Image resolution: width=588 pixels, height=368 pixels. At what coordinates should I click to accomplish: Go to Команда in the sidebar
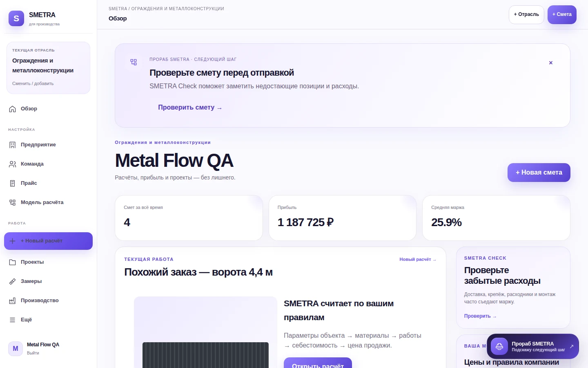[48, 164]
